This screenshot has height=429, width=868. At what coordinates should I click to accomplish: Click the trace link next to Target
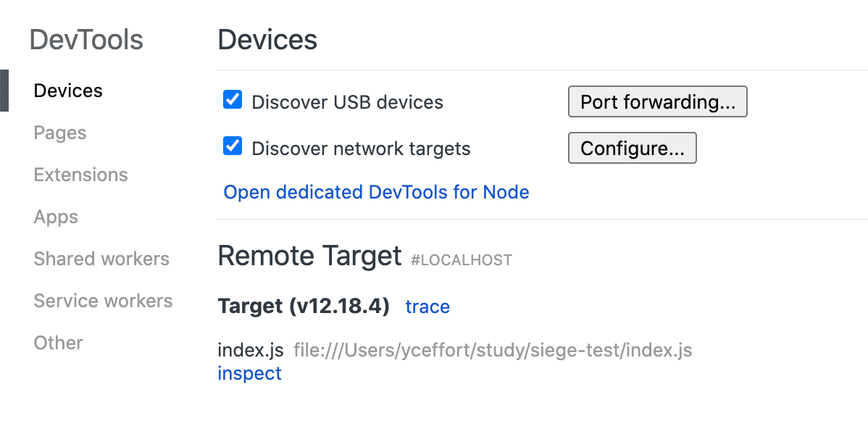427,307
